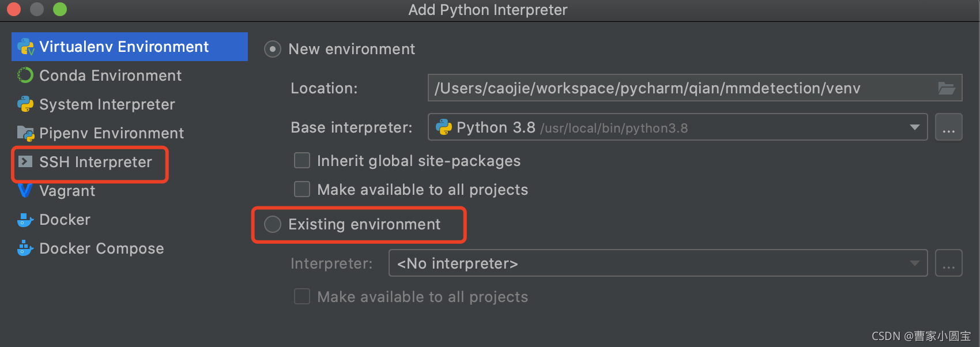Image resolution: width=980 pixels, height=347 pixels.
Task: Click the ellipsis button beside Base interpreter
Action: 948,127
